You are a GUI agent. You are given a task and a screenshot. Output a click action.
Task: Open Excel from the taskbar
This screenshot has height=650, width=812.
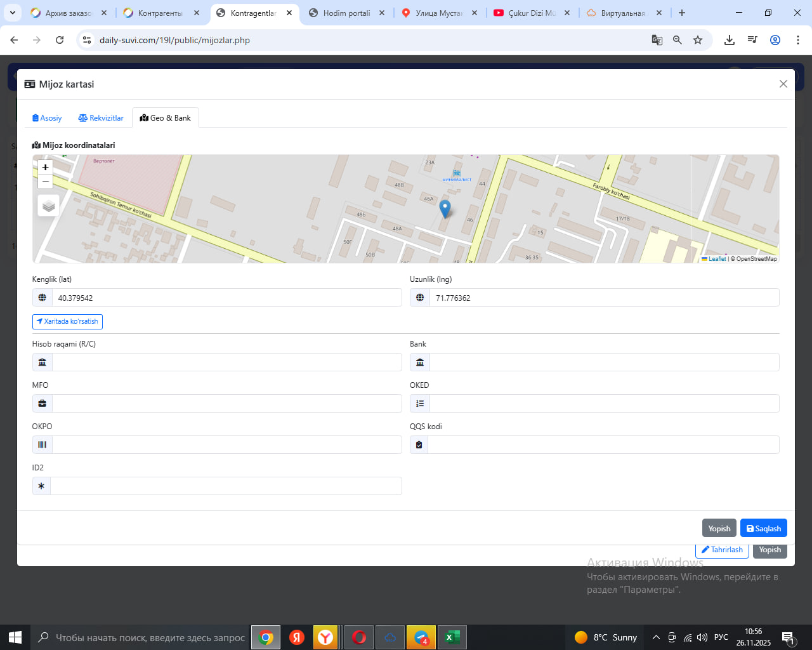pyautogui.click(x=452, y=637)
